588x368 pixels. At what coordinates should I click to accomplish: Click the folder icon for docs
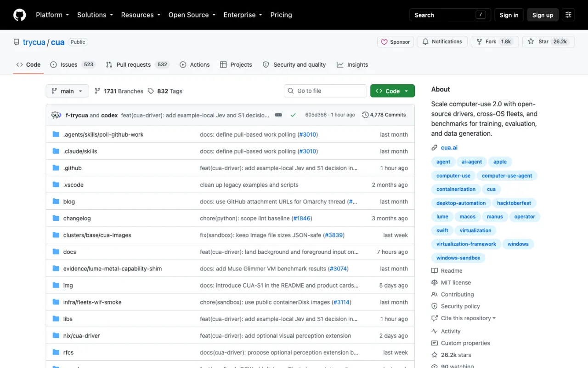(x=56, y=252)
